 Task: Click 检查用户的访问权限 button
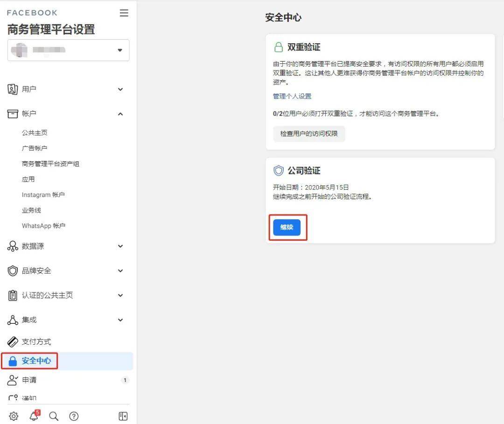(x=309, y=133)
